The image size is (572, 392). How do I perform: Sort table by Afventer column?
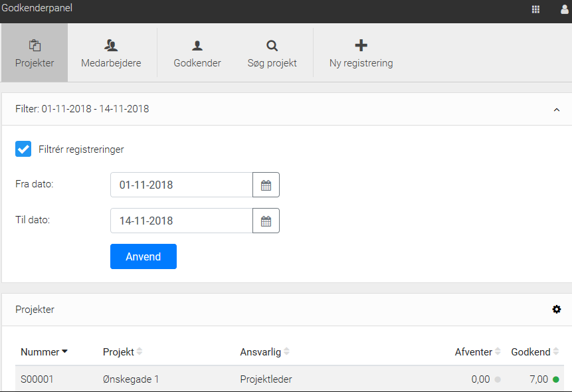(x=478, y=352)
